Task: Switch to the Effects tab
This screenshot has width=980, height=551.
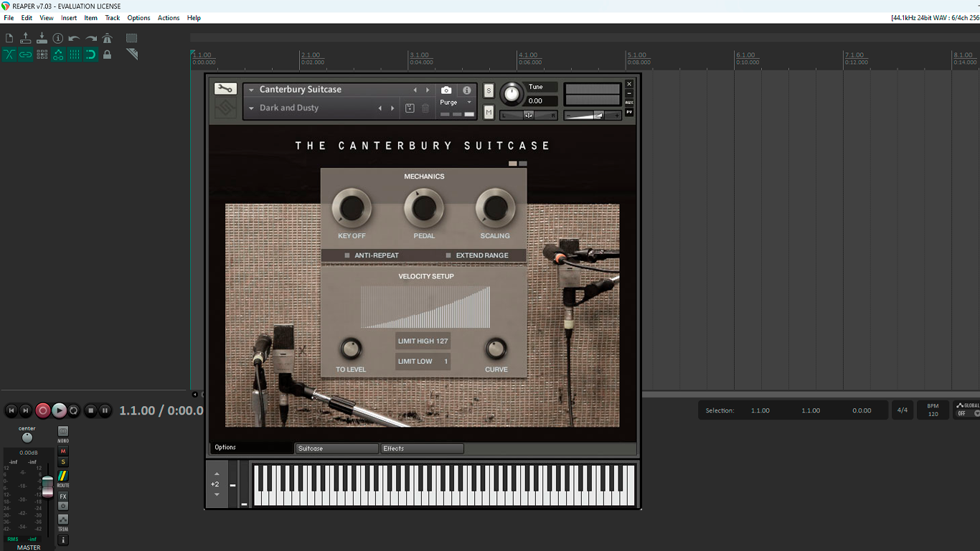Action: [x=422, y=448]
